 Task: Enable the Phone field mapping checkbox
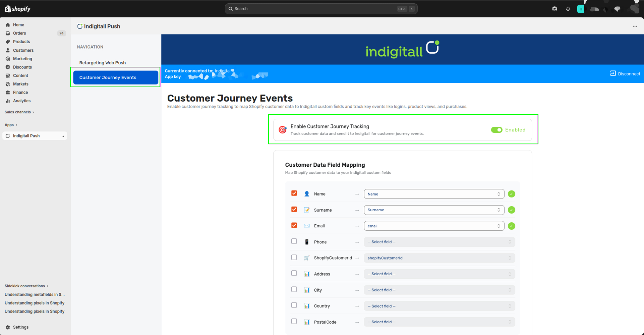(294, 241)
